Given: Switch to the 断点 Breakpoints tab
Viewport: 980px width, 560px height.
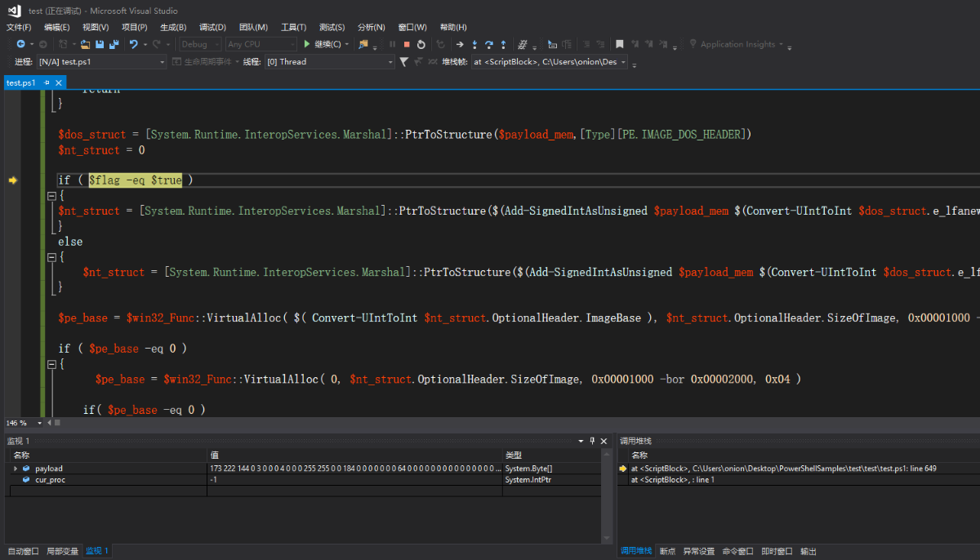Looking at the screenshot, I should point(667,551).
